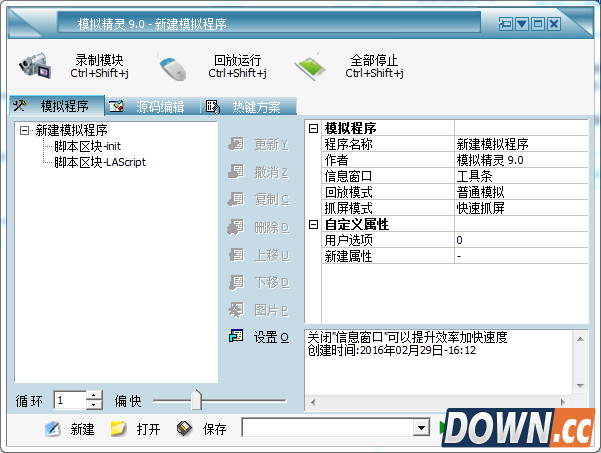Screen dimensions: 601x453
Task: Select tree item 脚本区块-init
Action: tap(87, 146)
